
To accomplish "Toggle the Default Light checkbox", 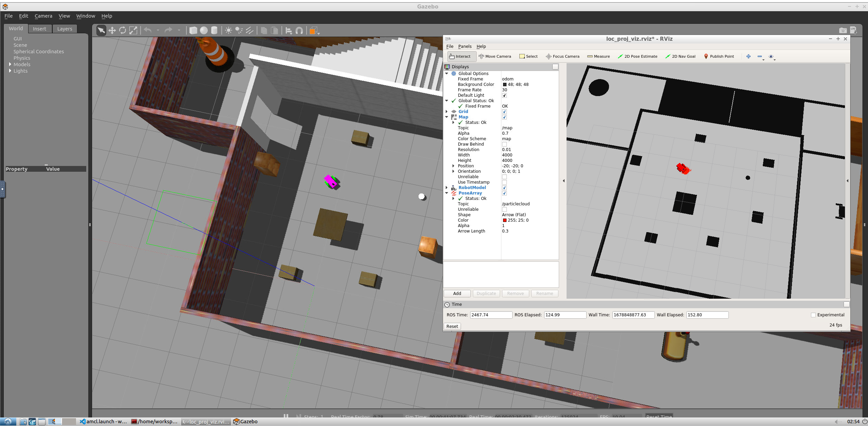I will coord(504,95).
